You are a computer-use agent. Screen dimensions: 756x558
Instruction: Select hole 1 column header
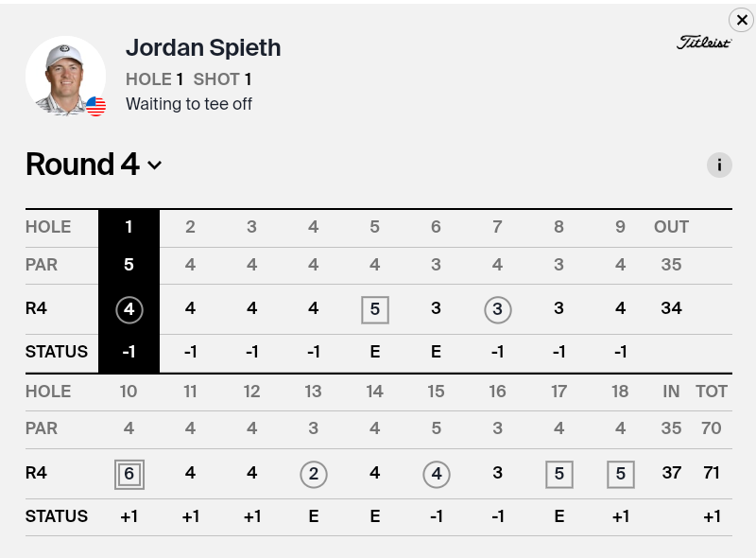129,227
